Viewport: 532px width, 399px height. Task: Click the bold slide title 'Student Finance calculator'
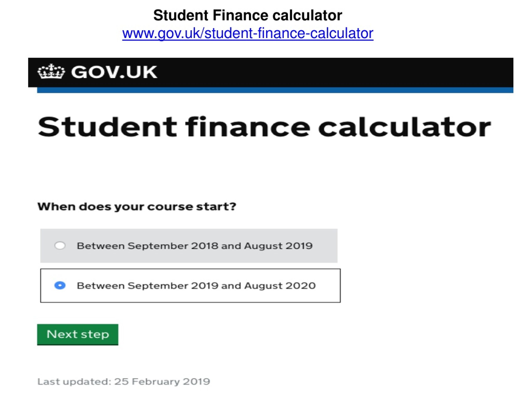click(x=248, y=15)
